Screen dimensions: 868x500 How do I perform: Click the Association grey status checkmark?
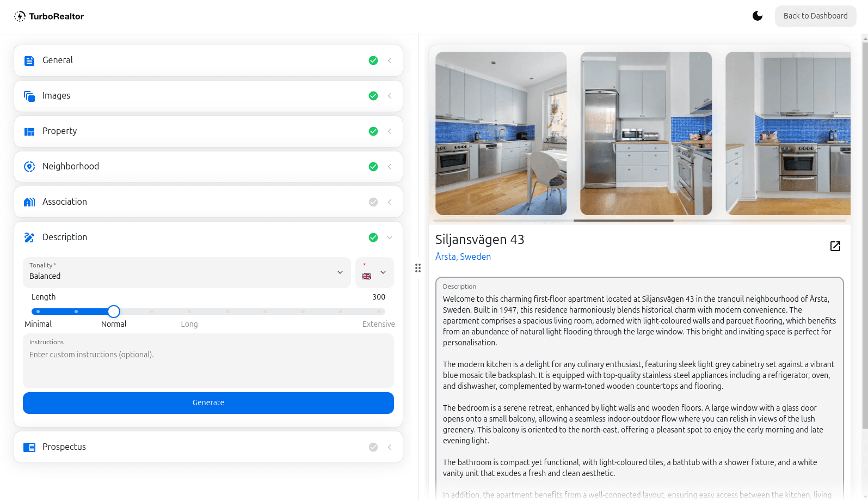[373, 202]
